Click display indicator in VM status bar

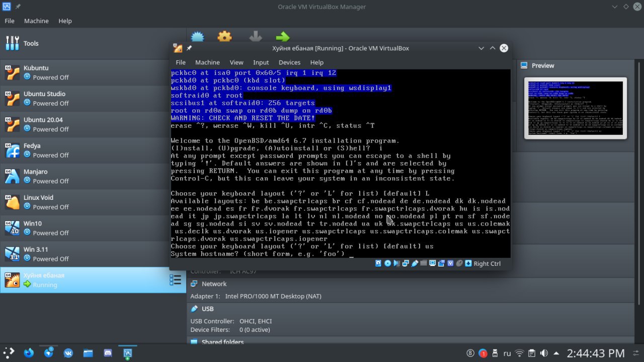click(x=433, y=263)
